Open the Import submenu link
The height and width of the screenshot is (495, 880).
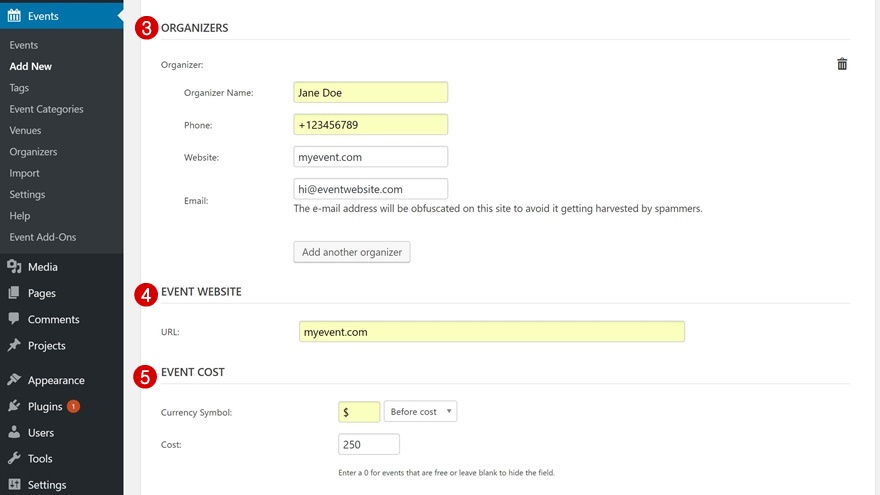24,173
